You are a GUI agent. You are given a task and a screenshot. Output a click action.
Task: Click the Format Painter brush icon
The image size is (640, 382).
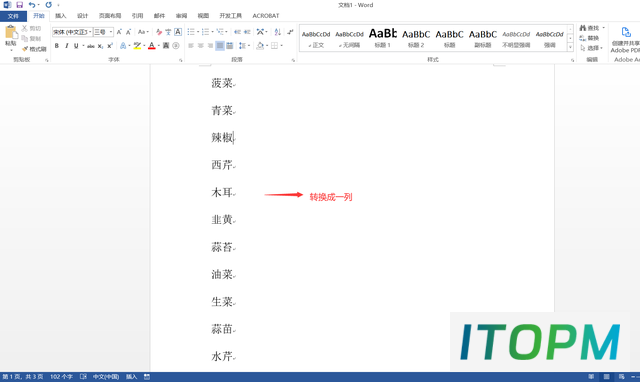pos(25,49)
